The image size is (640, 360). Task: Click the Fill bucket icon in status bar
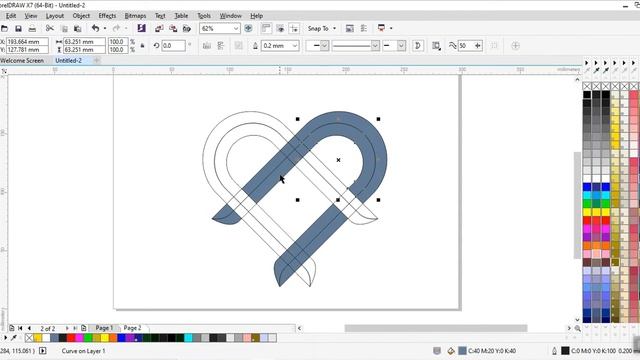tap(451, 351)
